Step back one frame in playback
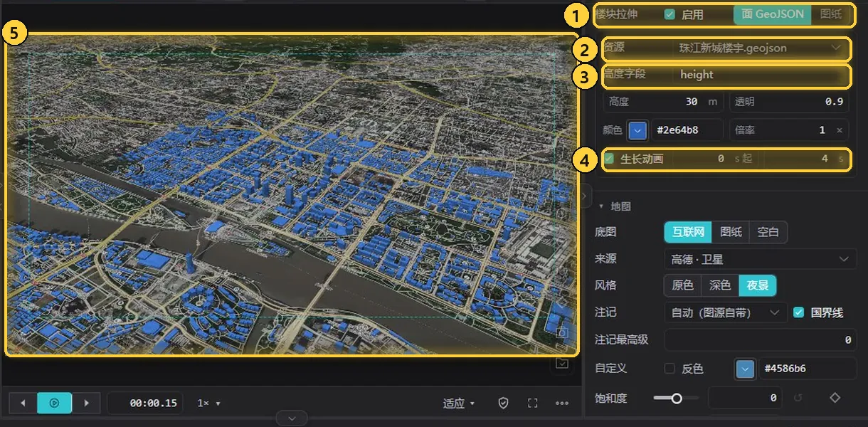This screenshot has height=427, width=868. click(x=23, y=403)
